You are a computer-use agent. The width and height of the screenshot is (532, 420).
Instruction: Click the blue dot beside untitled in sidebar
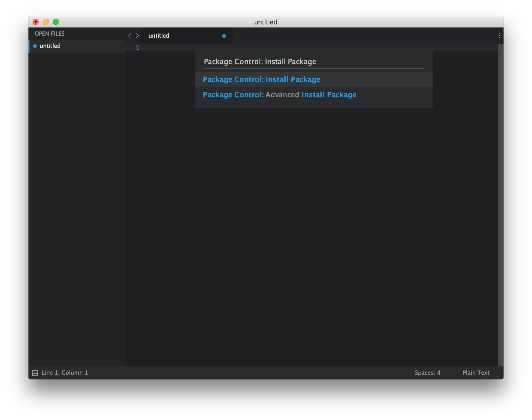point(35,46)
